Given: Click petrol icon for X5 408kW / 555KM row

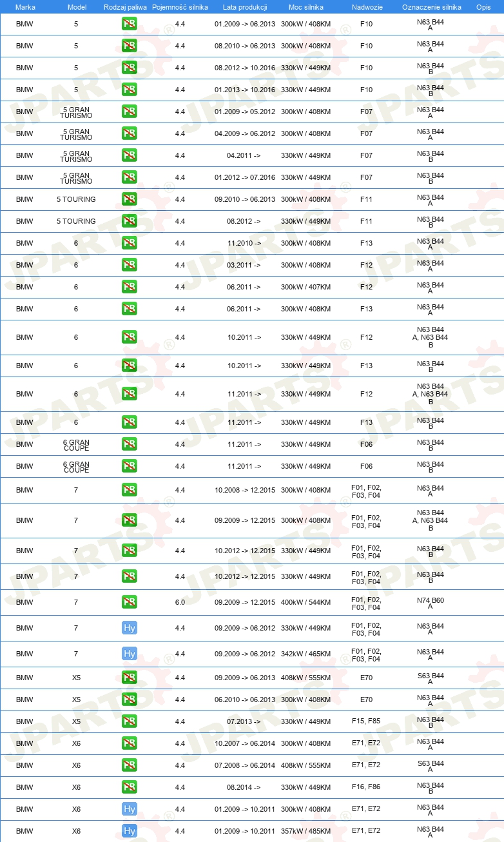Looking at the screenshot, I should (x=129, y=678).
